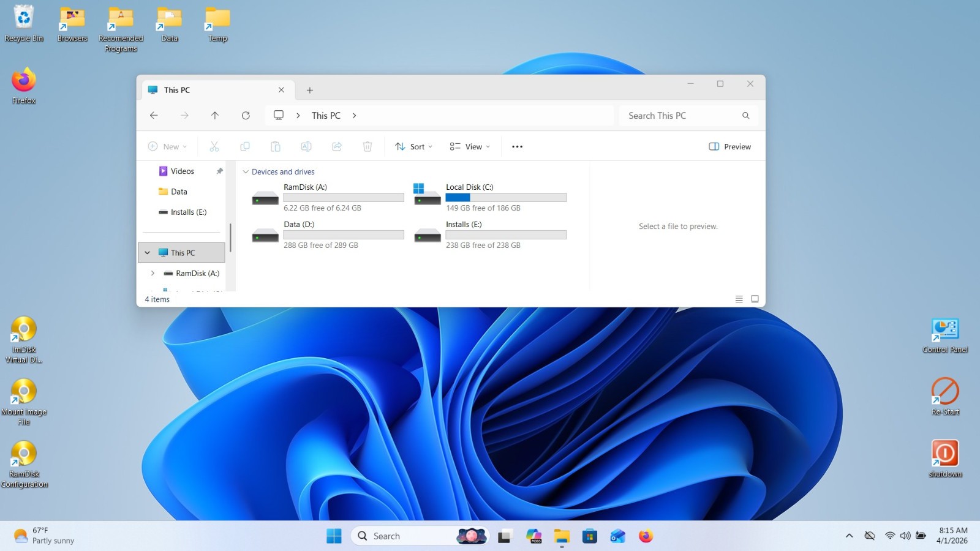Image resolution: width=980 pixels, height=551 pixels.
Task: Go up one folder level
Action: [215, 115]
